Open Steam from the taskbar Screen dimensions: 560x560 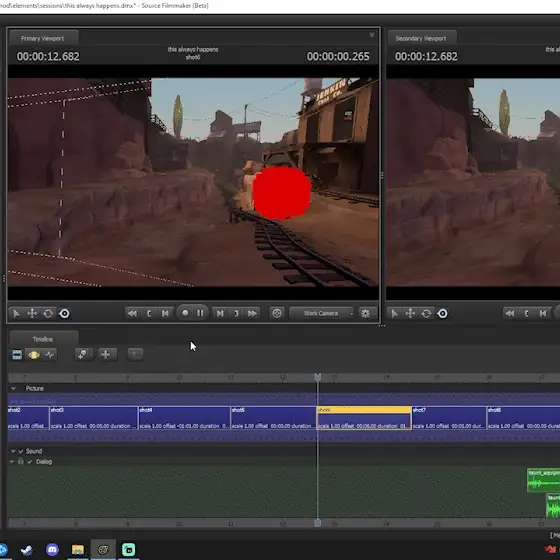pyautogui.click(x=27, y=550)
